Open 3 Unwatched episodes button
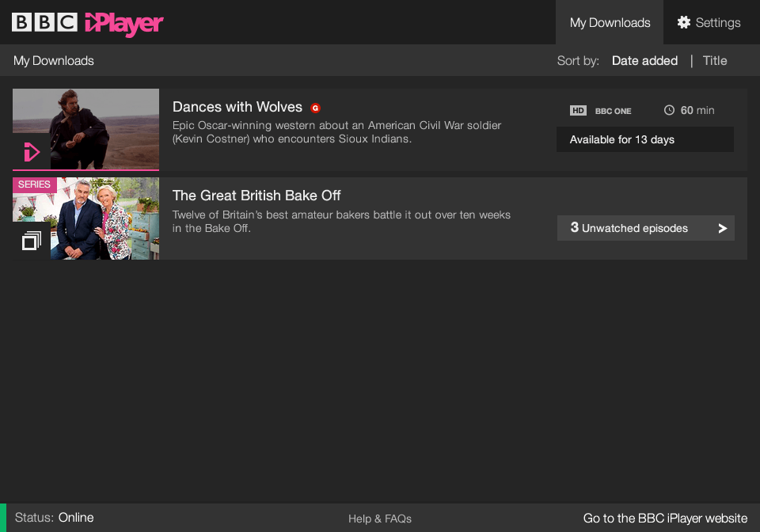Image resolution: width=760 pixels, height=532 pixels. click(646, 228)
